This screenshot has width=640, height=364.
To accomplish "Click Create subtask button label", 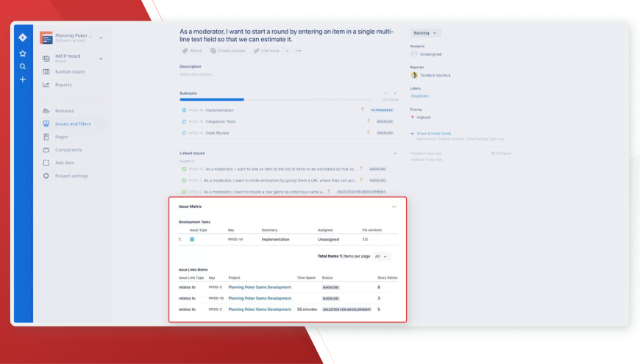I will [232, 51].
